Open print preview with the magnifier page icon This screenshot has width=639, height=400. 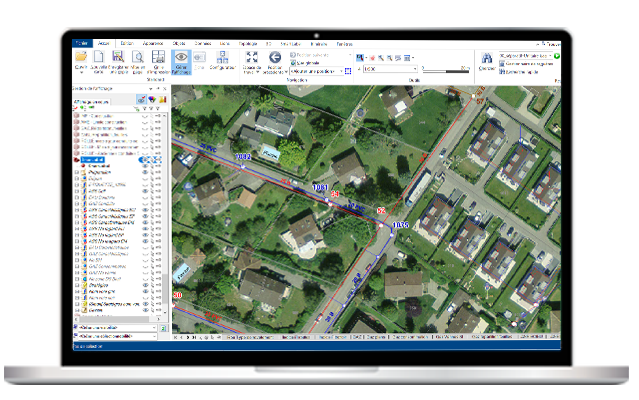click(x=138, y=57)
